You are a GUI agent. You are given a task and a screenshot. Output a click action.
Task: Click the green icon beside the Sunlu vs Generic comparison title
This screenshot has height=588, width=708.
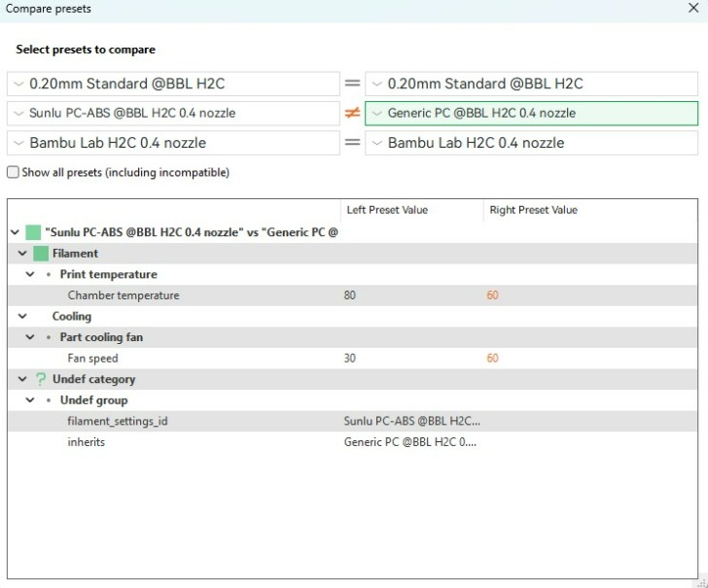click(x=33, y=233)
